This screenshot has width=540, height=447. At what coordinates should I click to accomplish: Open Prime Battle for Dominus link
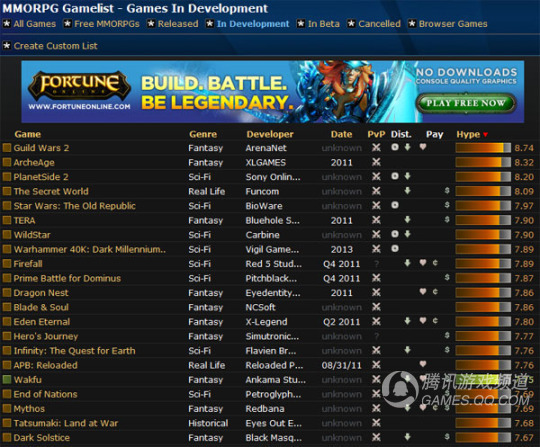(67, 278)
